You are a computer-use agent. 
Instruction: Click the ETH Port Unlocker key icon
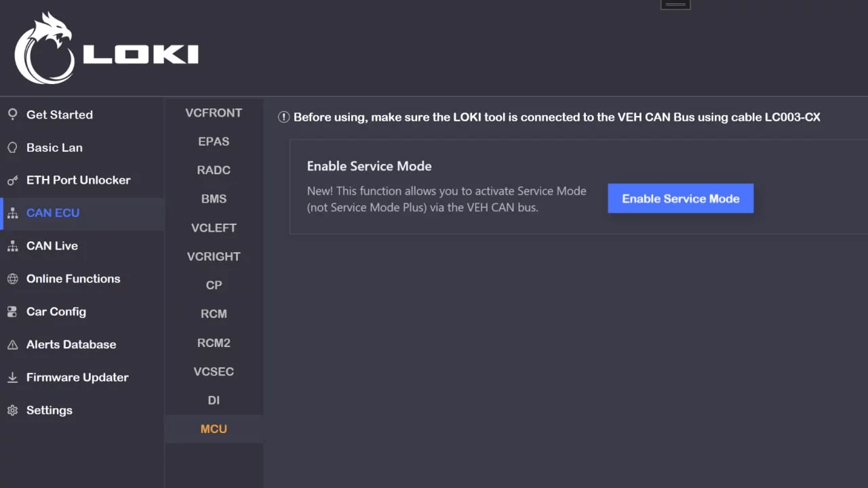pos(12,180)
